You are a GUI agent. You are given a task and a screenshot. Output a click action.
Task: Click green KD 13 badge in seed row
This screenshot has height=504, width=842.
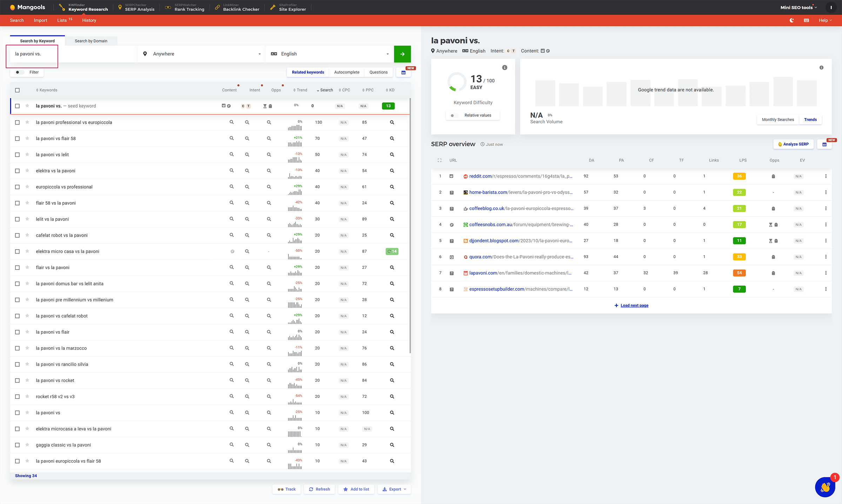coord(388,106)
